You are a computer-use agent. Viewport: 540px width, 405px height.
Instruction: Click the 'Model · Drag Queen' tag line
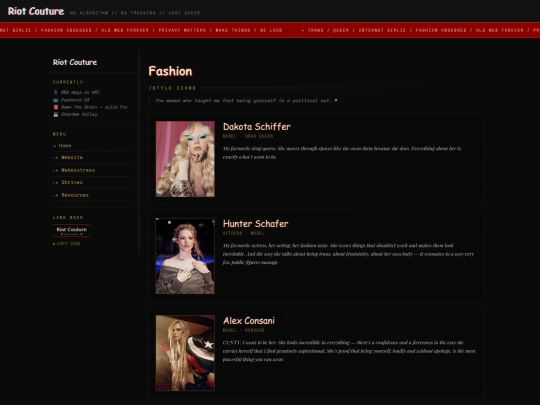[x=248, y=136]
